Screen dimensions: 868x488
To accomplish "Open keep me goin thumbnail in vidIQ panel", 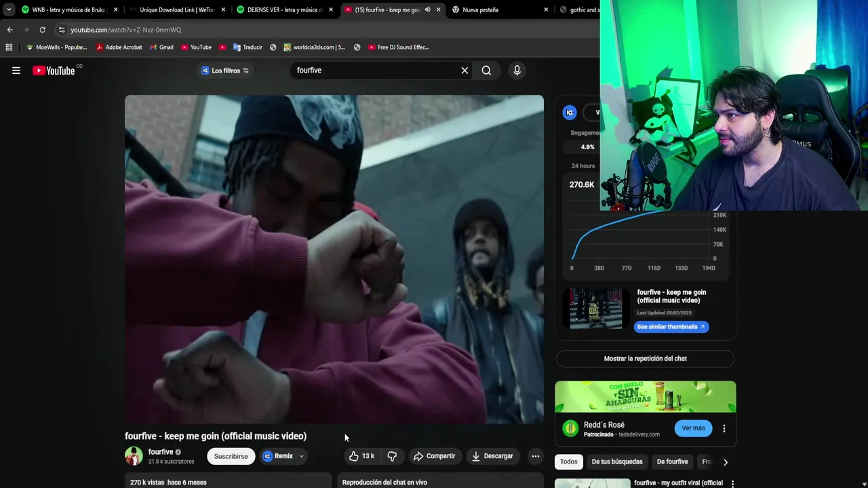I will pos(596,309).
